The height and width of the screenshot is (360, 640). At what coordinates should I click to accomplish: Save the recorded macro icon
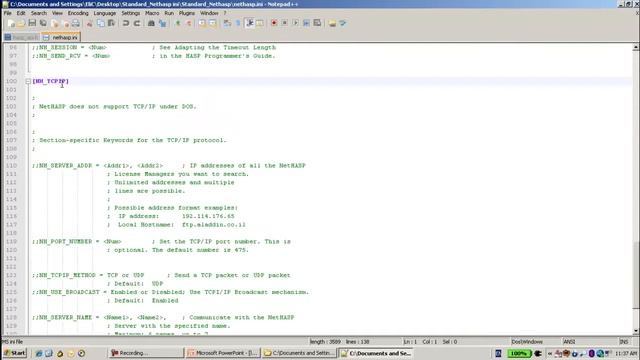(x=317, y=23)
